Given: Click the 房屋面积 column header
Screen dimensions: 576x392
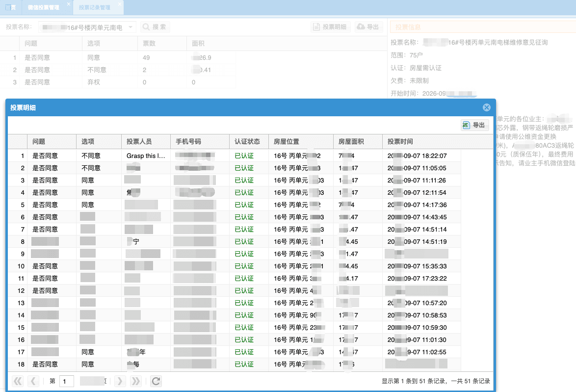Looking at the screenshot, I should click(x=358, y=141).
